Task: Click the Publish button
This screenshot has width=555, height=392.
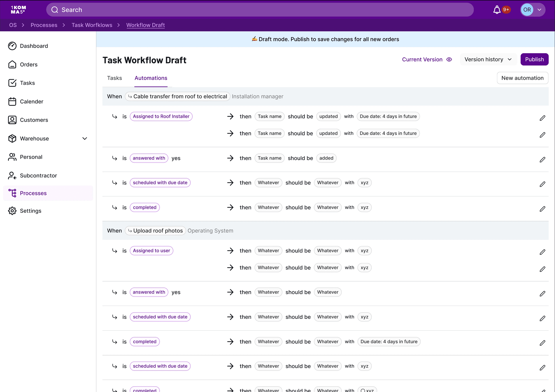Action: [534, 60]
